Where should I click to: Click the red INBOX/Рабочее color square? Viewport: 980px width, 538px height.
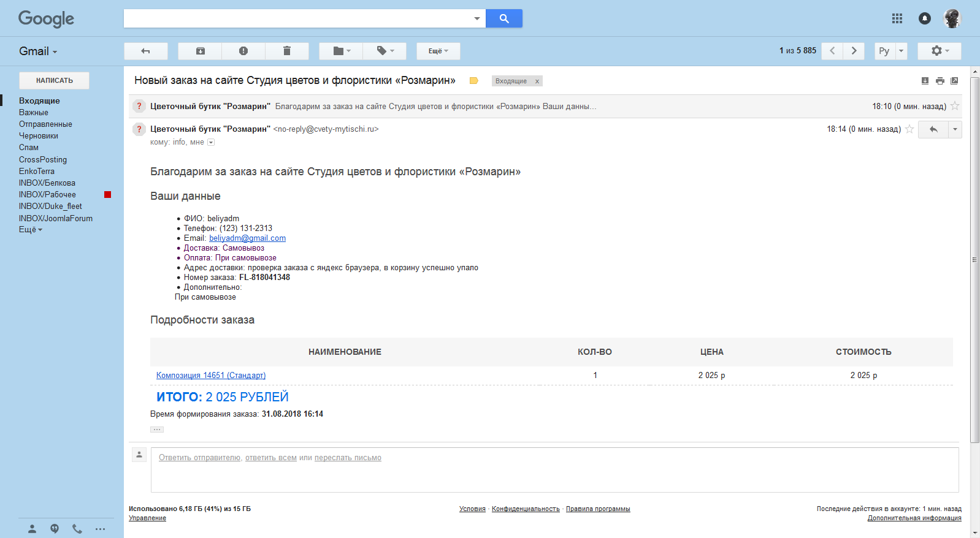(x=108, y=195)
